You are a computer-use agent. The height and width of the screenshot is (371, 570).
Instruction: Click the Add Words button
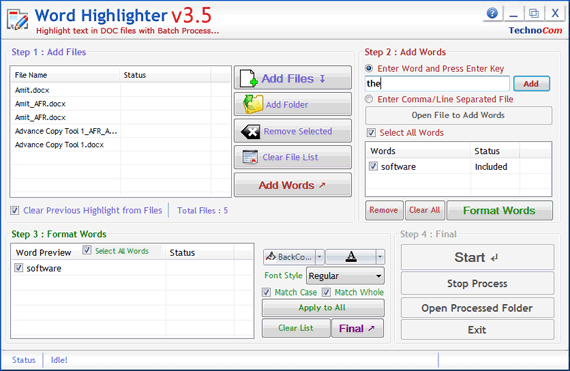click(x=293, y=185)
